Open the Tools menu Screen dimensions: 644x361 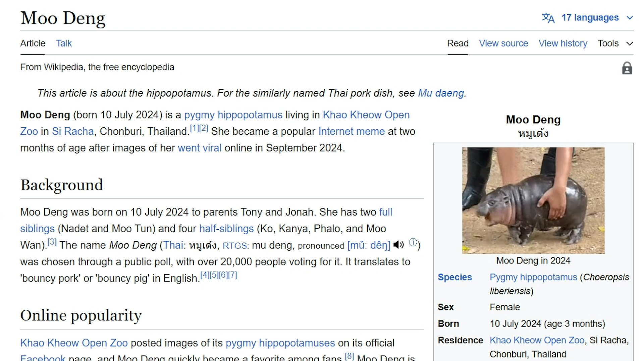coord(615,43)
